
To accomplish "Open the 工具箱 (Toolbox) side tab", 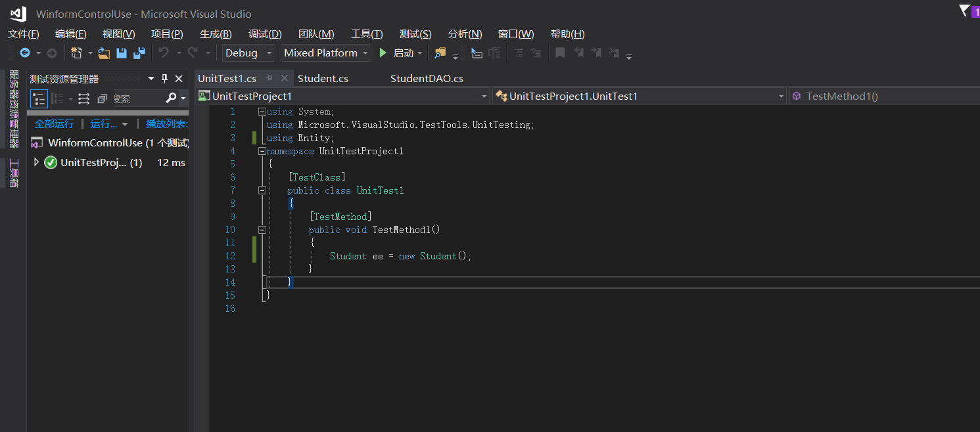I will click(13, 173).
